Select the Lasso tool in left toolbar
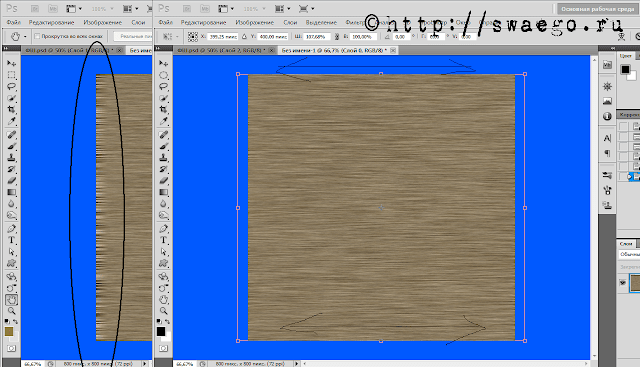The image size is (640, 367). point(11,87)
